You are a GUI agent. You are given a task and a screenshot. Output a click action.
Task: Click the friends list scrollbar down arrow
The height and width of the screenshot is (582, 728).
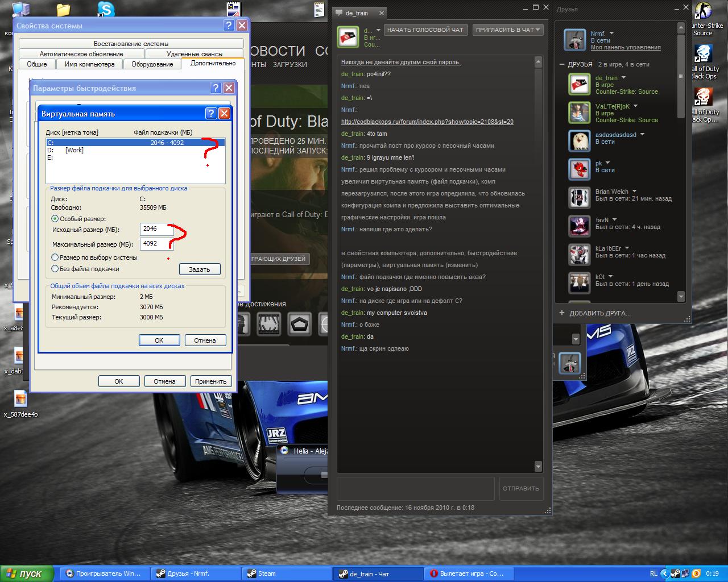[x=681, y=297]
